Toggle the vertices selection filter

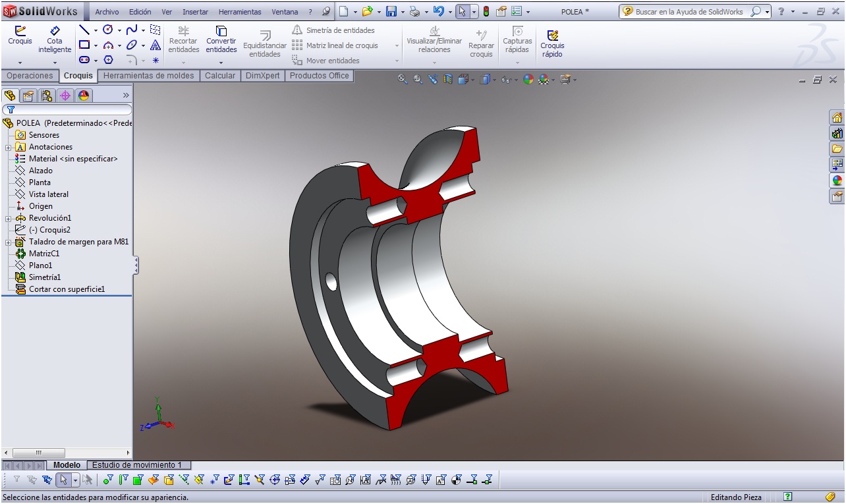click(107, 480)
